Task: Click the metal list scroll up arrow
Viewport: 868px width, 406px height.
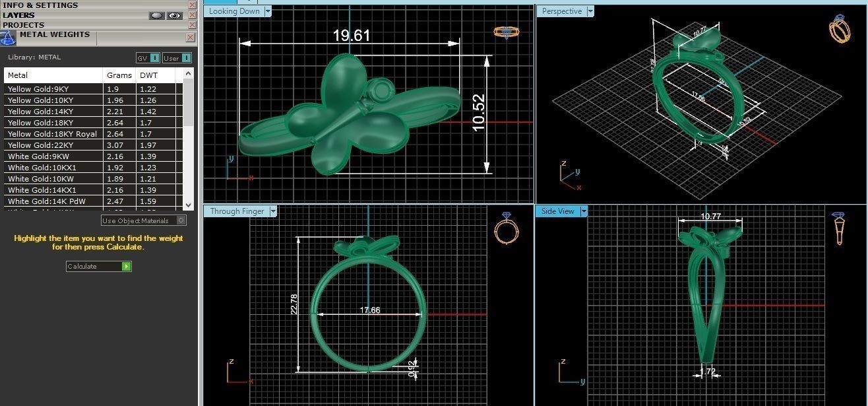Action: pos(188,73)
